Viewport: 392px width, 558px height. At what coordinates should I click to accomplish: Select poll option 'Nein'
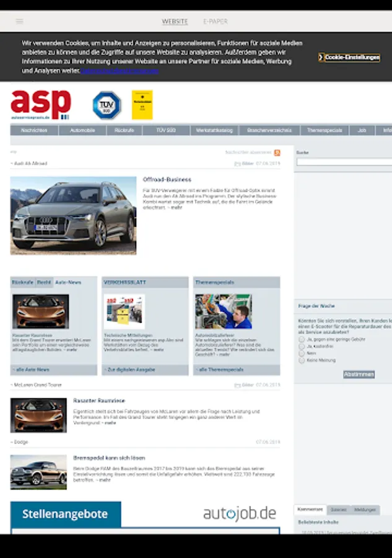(302, 353)
